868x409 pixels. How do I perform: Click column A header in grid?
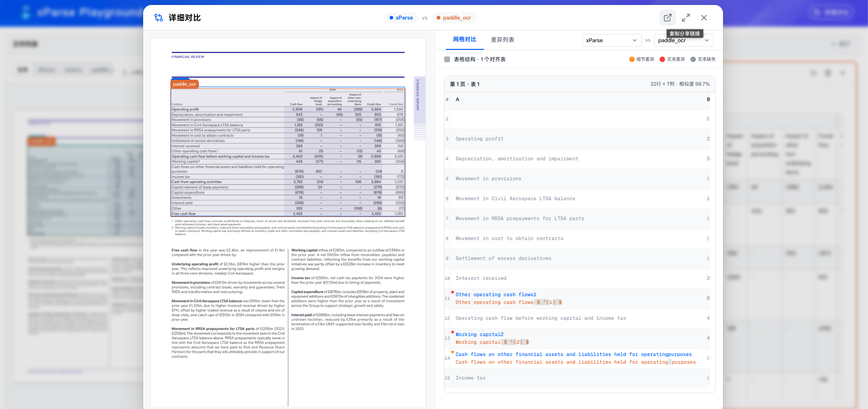click(x=458, y=100)
